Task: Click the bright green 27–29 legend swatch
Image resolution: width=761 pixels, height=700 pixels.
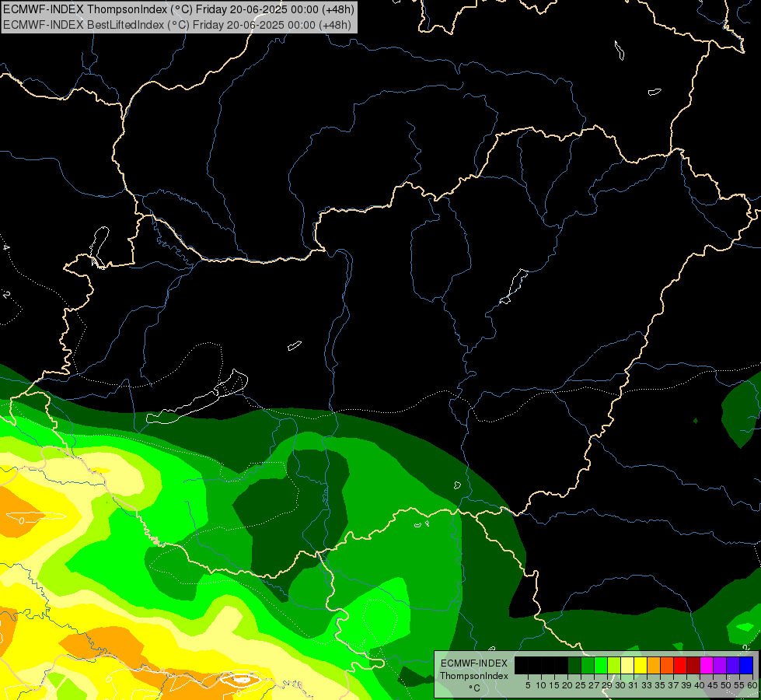Action: 601,665
